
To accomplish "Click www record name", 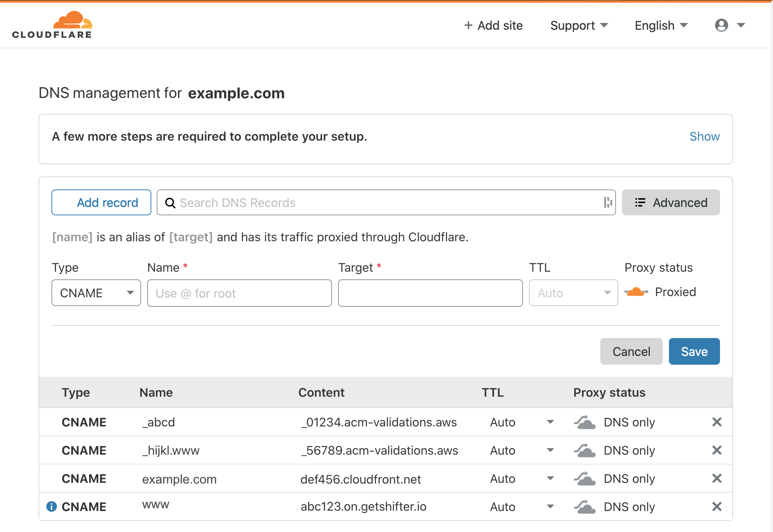I will pos(156,505).
